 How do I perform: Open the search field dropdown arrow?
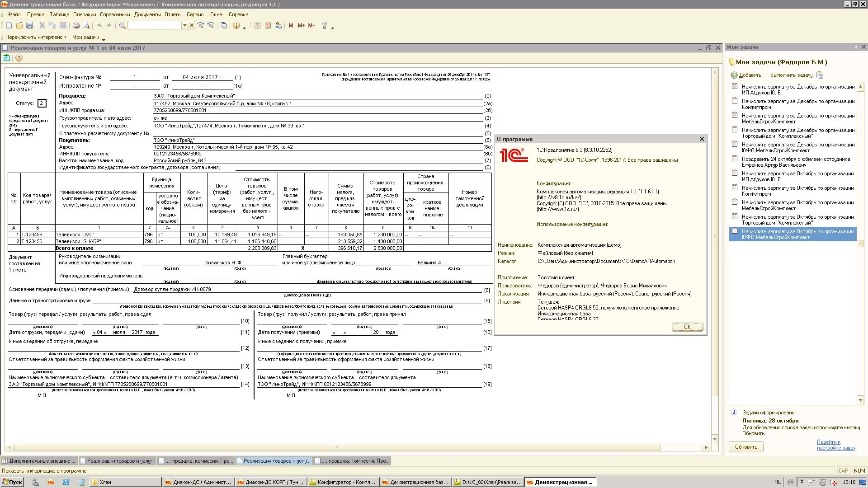184,26
